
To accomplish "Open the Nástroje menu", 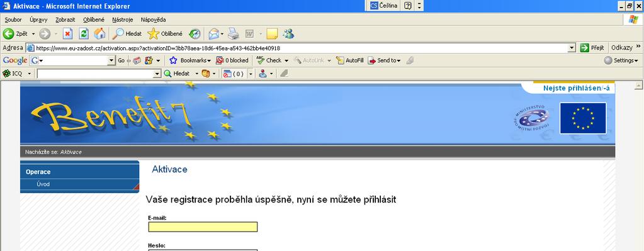I will (x=122, y=20).
